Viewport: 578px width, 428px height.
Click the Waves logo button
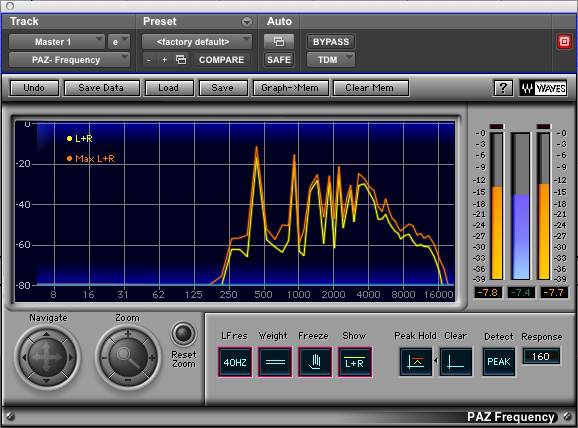(x=543, y=88)
